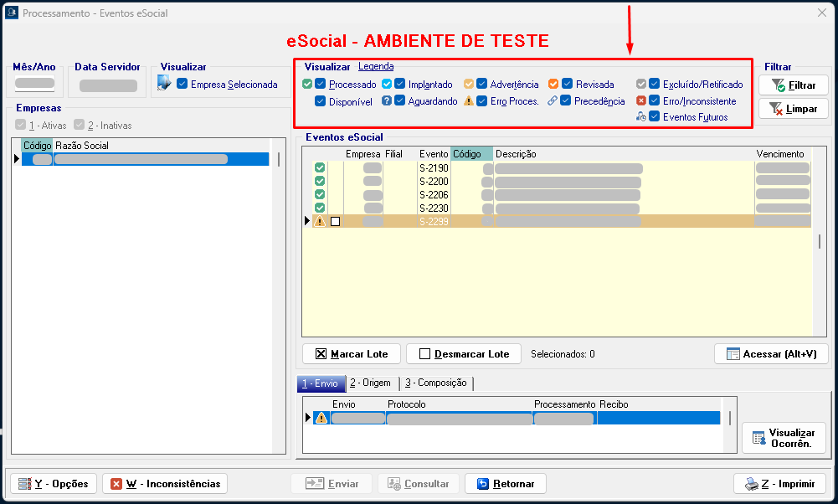The image size is (838, 504).
Task: Click warning icon on the S-2299 event row
Action: tap(319, 222)
